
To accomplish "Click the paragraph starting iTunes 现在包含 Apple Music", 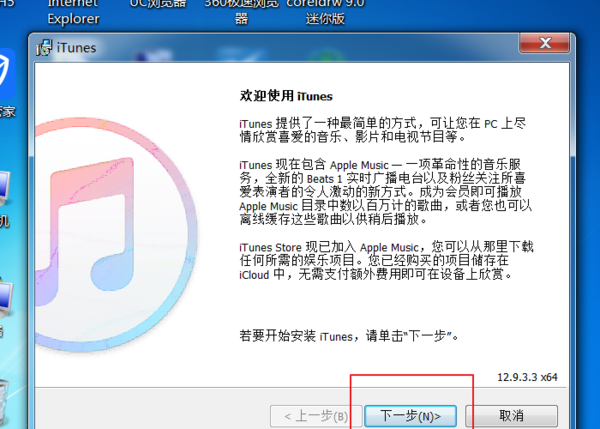I will (385, 192).
